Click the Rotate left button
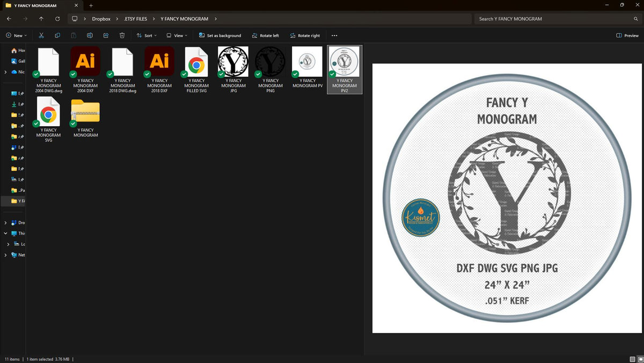Screen dimensions: 644x363 (265, 35)
